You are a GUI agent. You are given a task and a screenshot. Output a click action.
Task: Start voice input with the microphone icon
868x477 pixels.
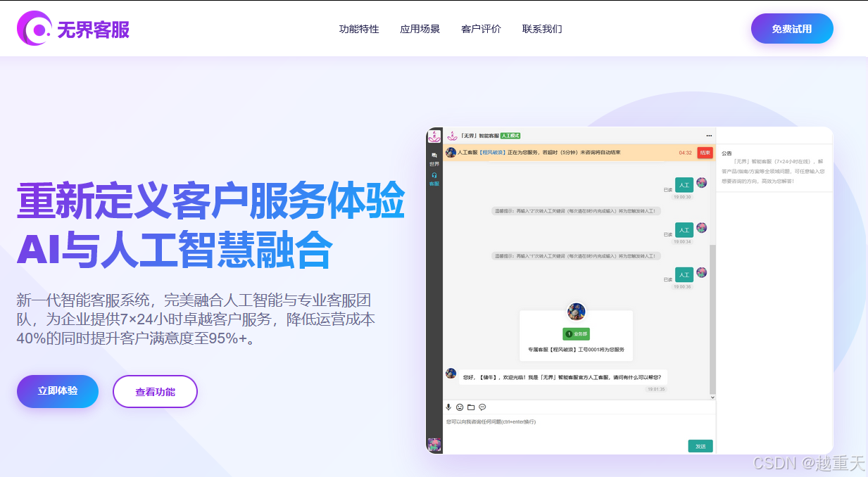click(448, 407)
